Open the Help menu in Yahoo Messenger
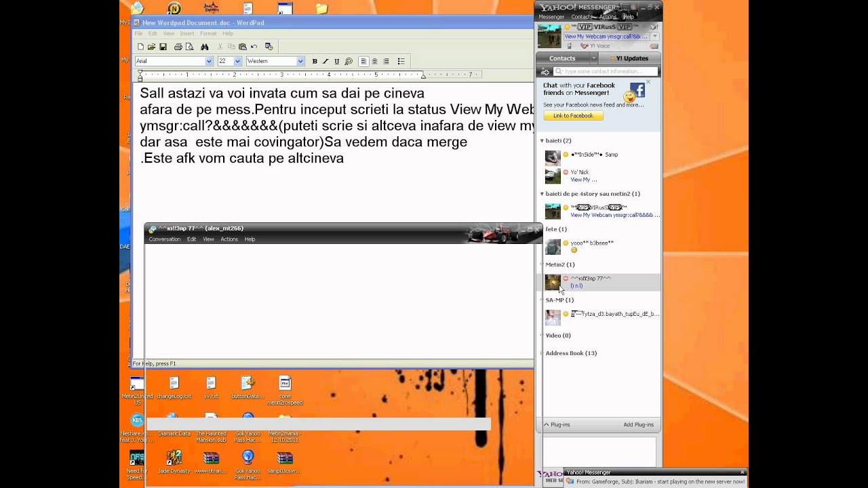Image resolution: width=868 pixels, height=488 pixels. (x=629, y=17)
